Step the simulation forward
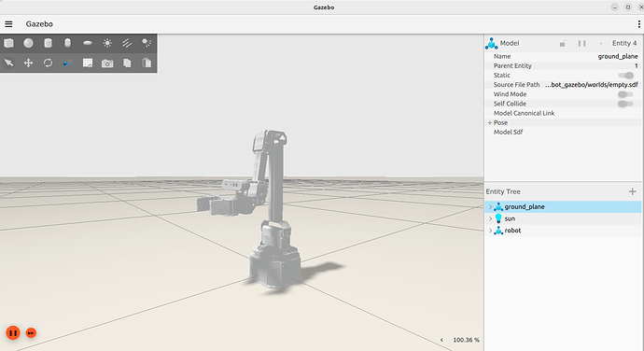Screen dimensions: 644x351 click(31, 332)
